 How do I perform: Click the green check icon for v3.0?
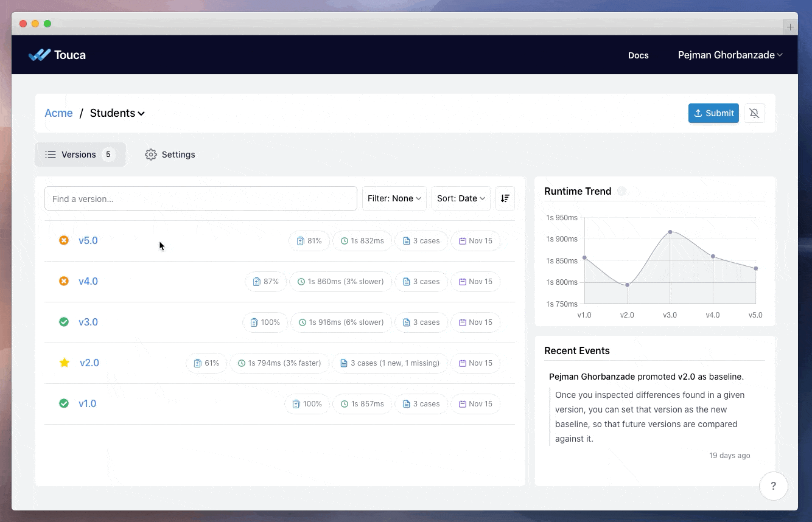tap(64, 322)
